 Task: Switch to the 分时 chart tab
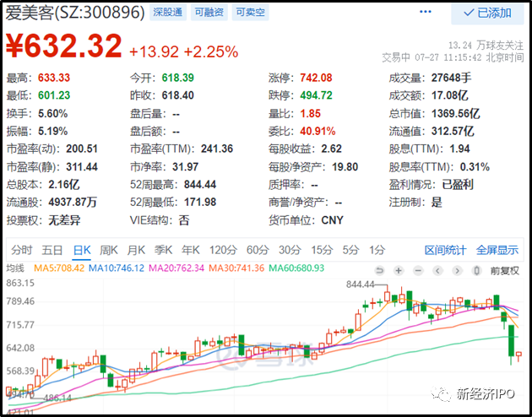pyautogui.click(x=21, y=250)
